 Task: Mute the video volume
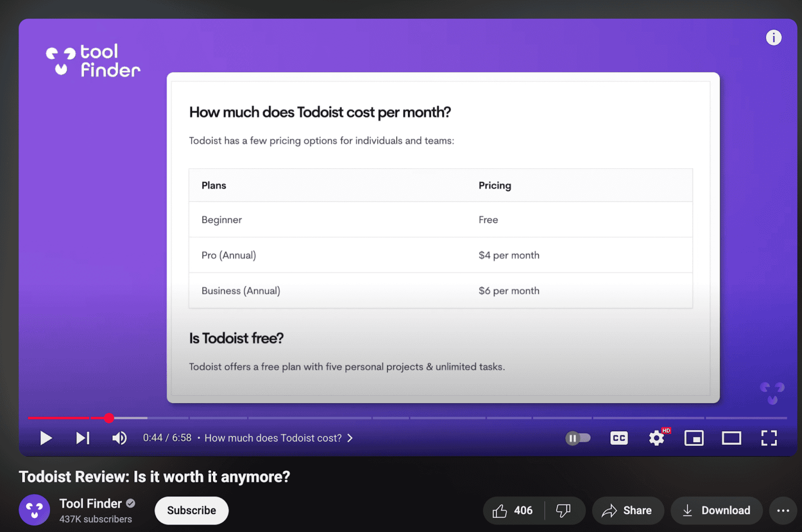[119, 438]
